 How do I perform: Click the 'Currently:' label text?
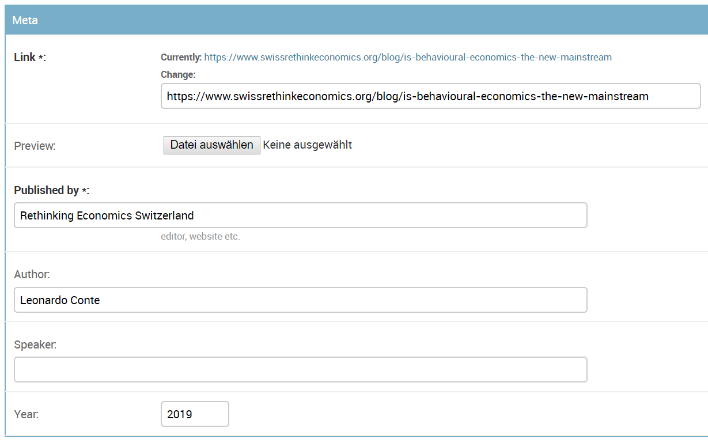[x=181, y=57]
